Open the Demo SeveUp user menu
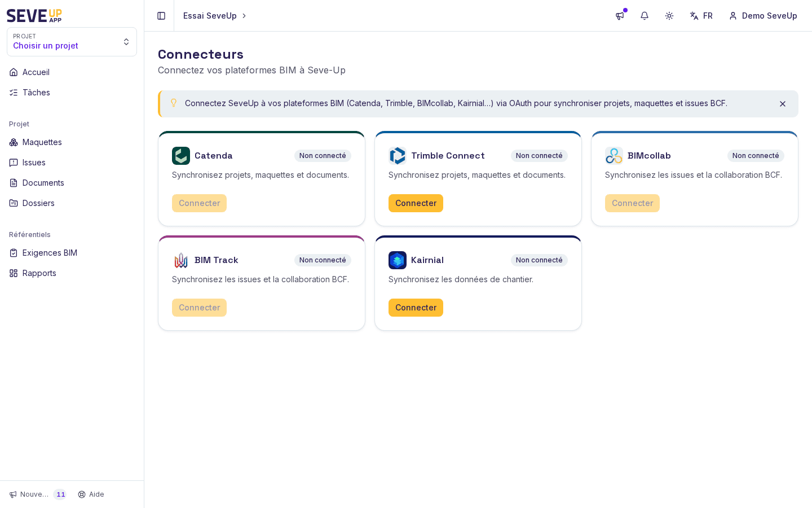812x508 pixels. point(764,16)
